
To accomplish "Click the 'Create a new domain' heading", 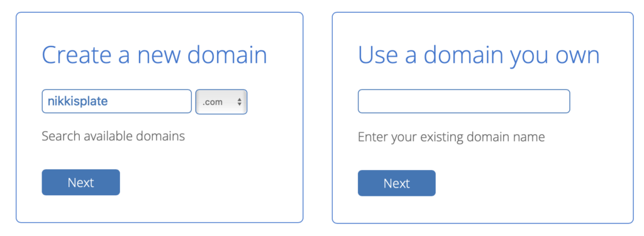I will 155,55.
